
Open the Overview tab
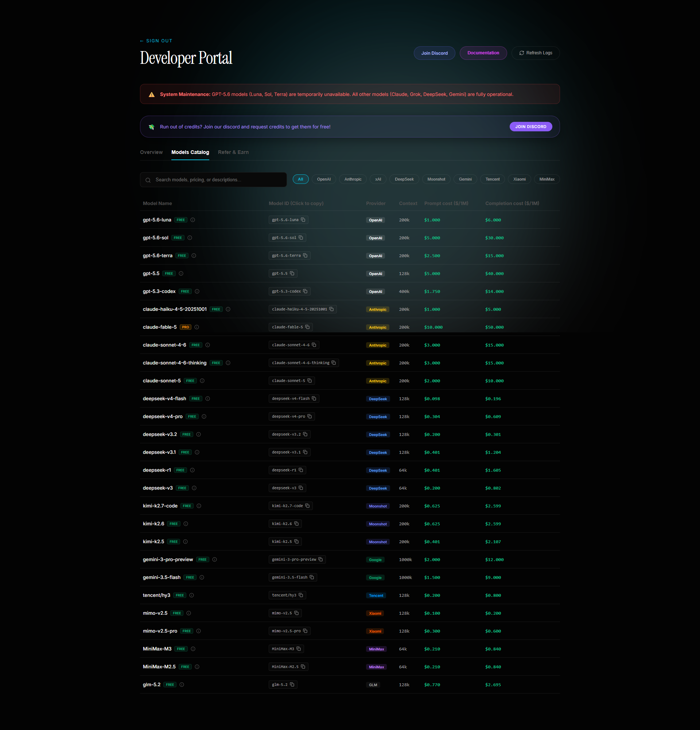point(151,152)
